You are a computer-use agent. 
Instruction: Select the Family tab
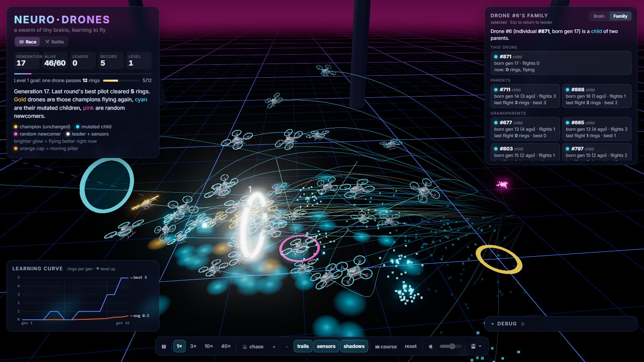click(x=620, y=16)
